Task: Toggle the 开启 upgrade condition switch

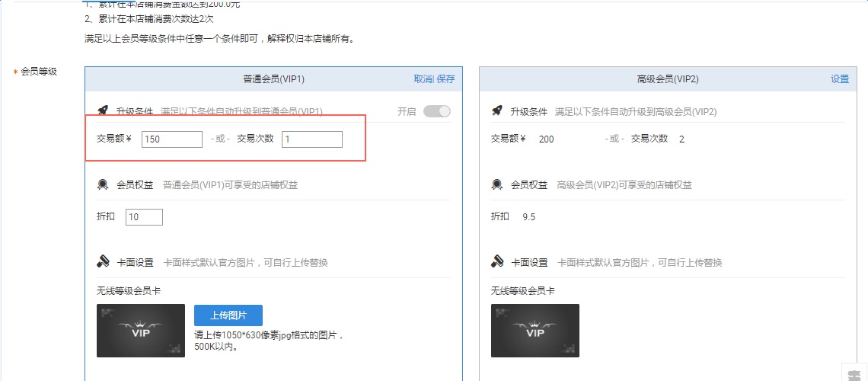Action: 437,111
